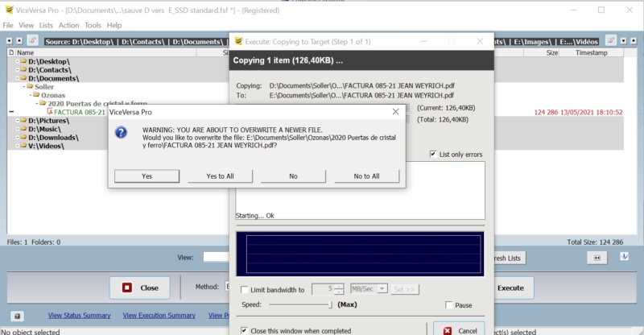
Task: Click the source pane lock icon
Action: click(x=32, y=40)
